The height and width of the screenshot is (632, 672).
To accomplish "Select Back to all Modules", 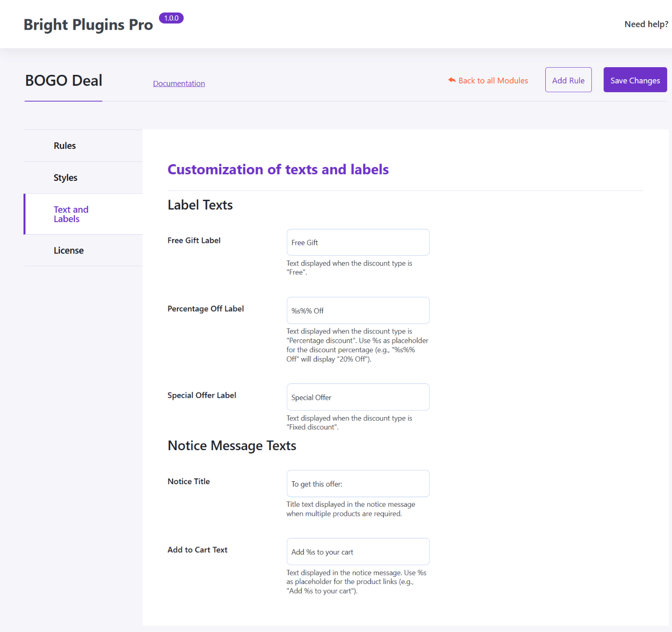I will (x=493, y=80).
